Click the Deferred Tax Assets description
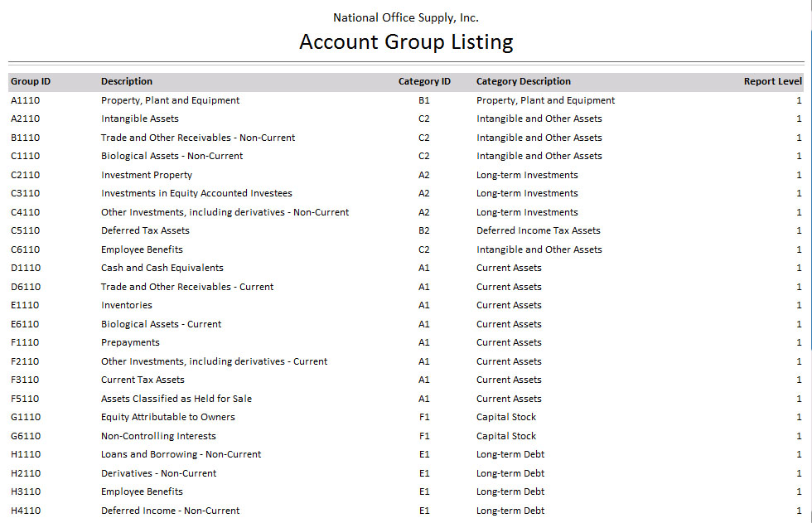Viewport: 812px width, 523px height. point(145,230)
